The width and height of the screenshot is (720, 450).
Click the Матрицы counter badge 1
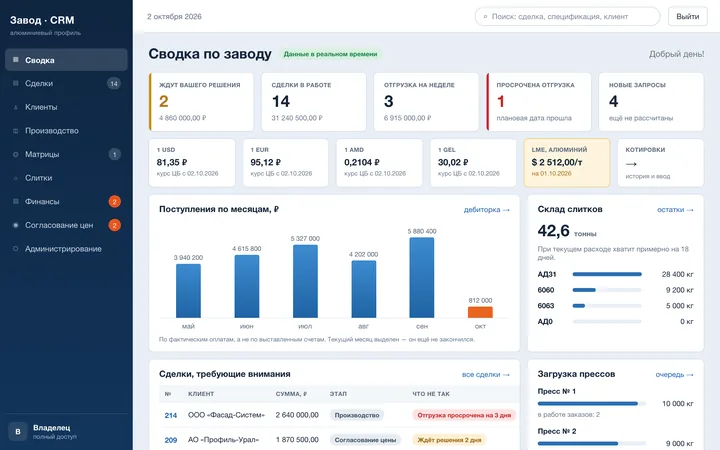[114, 154]
